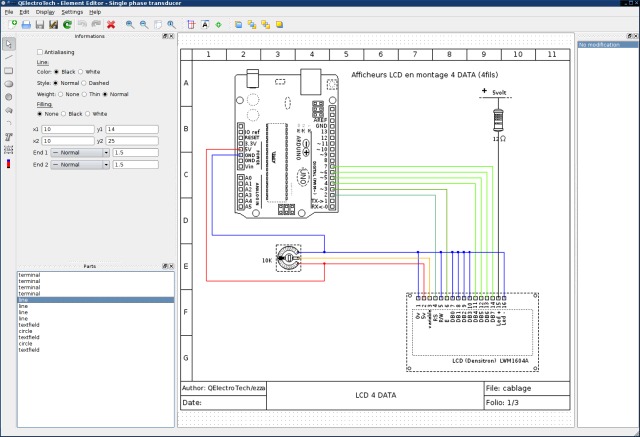This screenshot has width=640, height=437.
Task: Set line color to White
Action: coord(82,72)
